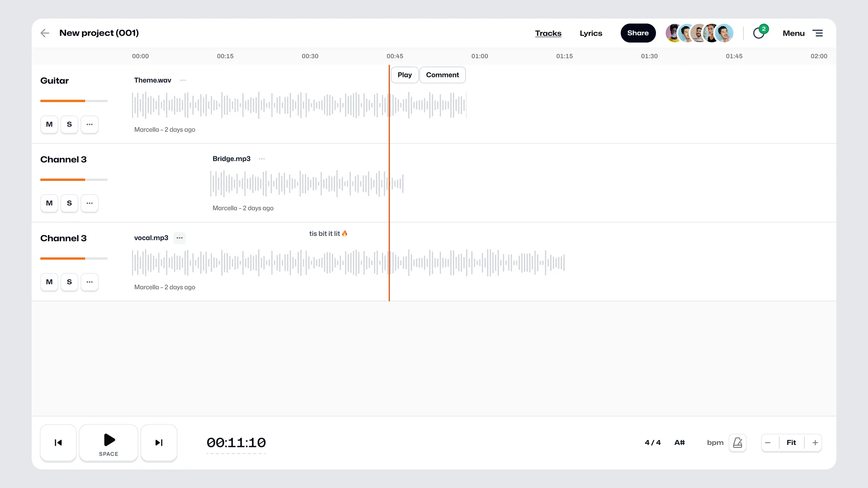Click the Share button
868x488 pixels.
(638, 33)
